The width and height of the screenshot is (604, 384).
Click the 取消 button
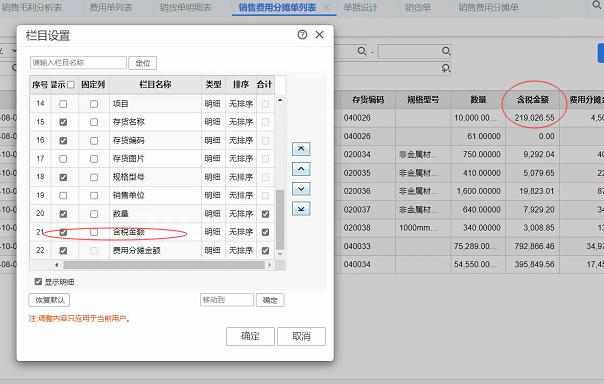pyautogui.click(x=301, y=336)
